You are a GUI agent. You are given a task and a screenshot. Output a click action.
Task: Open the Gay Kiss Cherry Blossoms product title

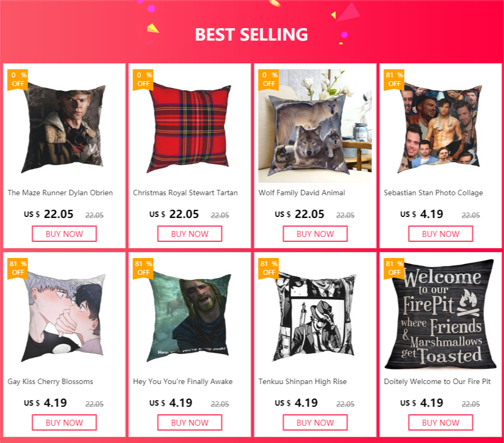click(x=50, y=381)
